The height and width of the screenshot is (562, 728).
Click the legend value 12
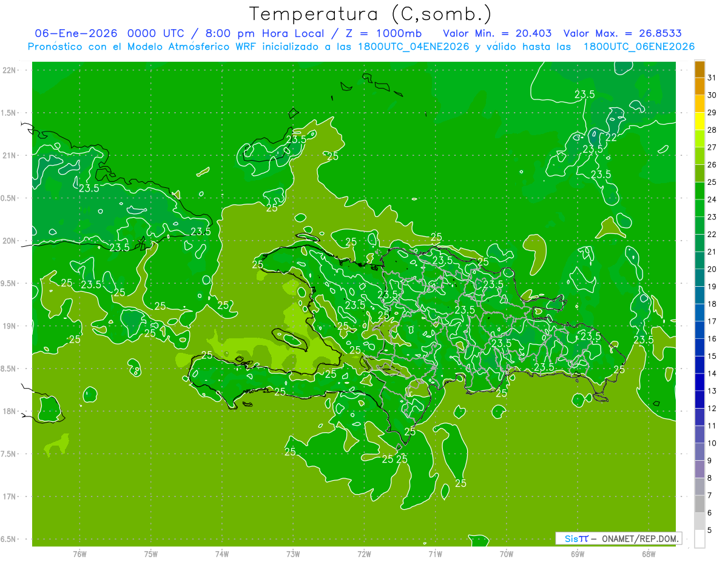pos(712,408)
